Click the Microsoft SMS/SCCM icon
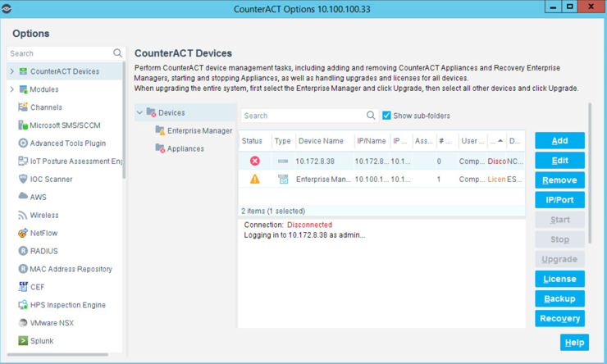 coord(23,125)
